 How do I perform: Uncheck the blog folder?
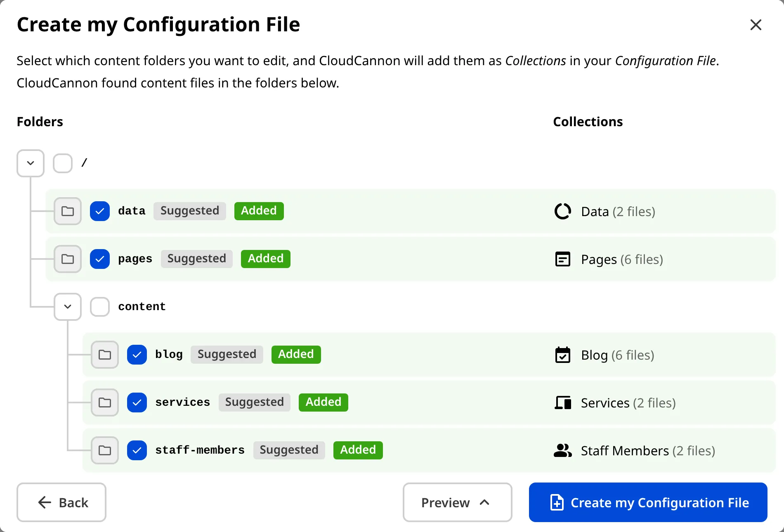(x=137, y=354)
